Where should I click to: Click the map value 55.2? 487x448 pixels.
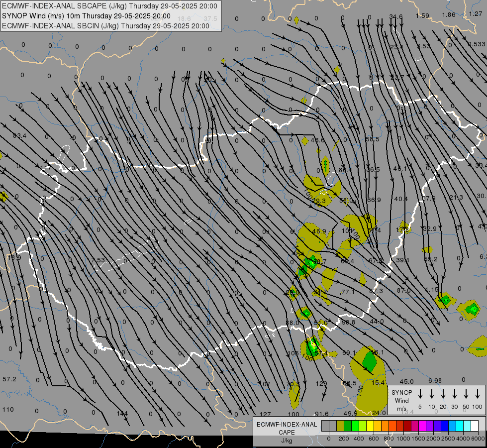click(x=430, y=259)
